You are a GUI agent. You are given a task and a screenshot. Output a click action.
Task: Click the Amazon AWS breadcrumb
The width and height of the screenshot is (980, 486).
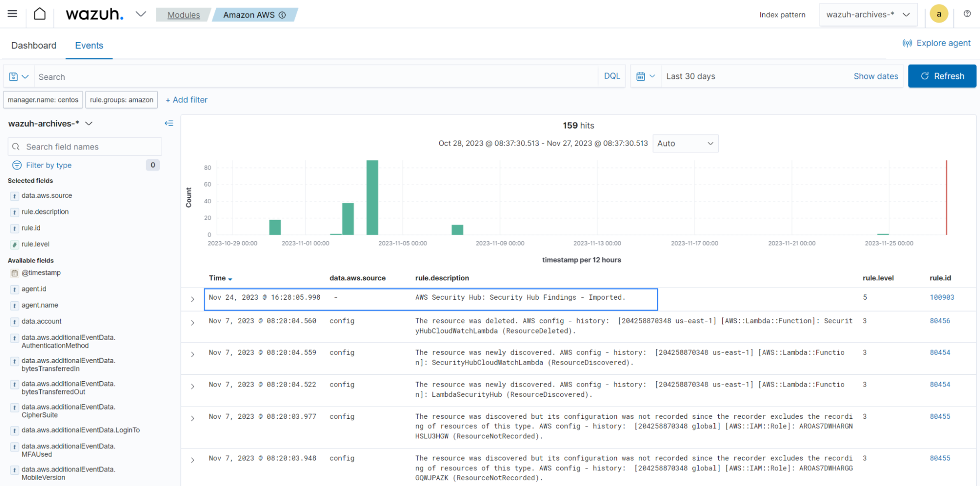[249, 15]
